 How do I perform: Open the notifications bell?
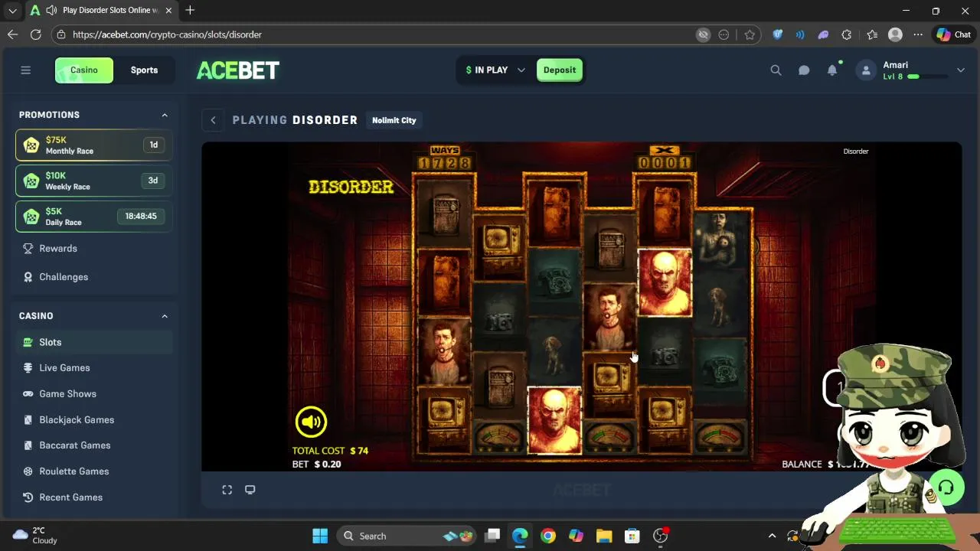832,70
